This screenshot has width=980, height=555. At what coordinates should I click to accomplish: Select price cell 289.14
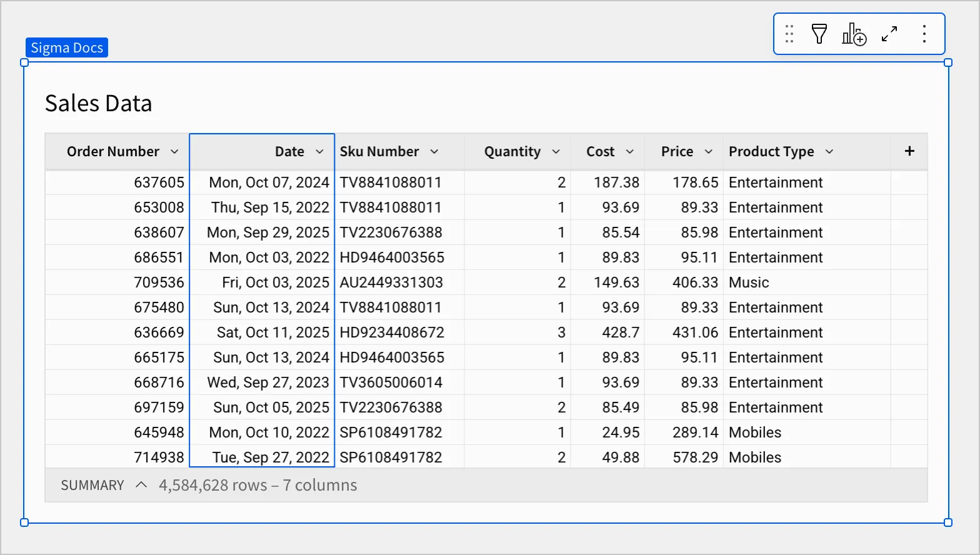click(684, 432)
